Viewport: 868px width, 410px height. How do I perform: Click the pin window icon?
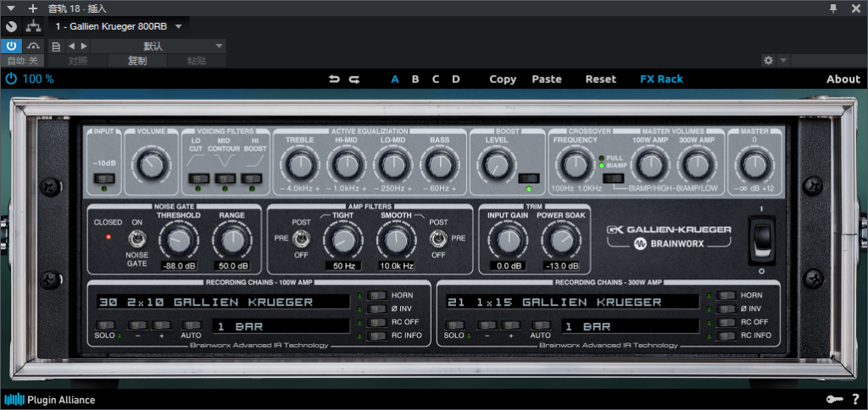pyautogui.click(x=834, y=8)
